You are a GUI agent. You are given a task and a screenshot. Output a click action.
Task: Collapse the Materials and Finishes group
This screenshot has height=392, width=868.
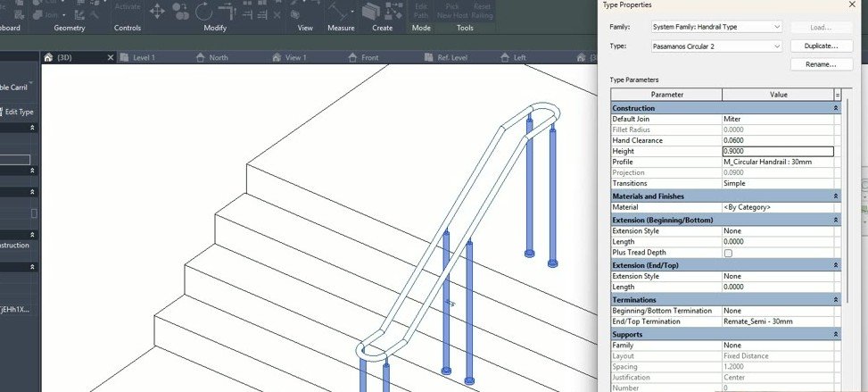(x=836, y=196)
